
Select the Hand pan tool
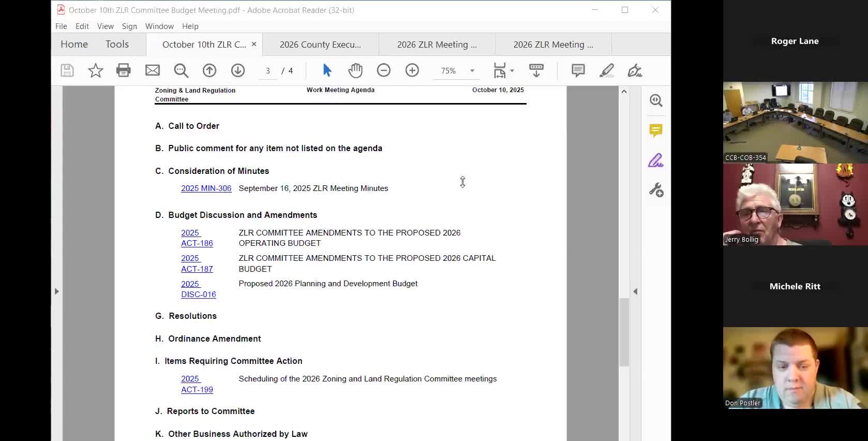[x=355, y=70]
